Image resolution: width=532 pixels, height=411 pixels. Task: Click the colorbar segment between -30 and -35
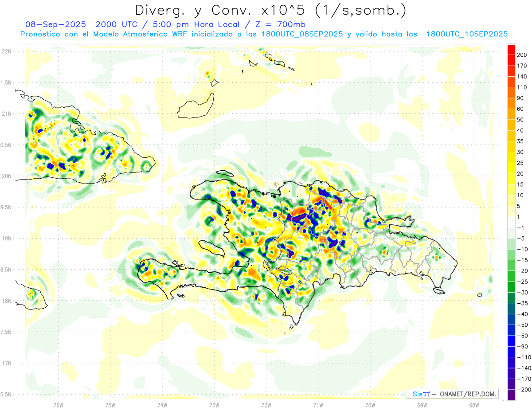click(x=511, y=298)
